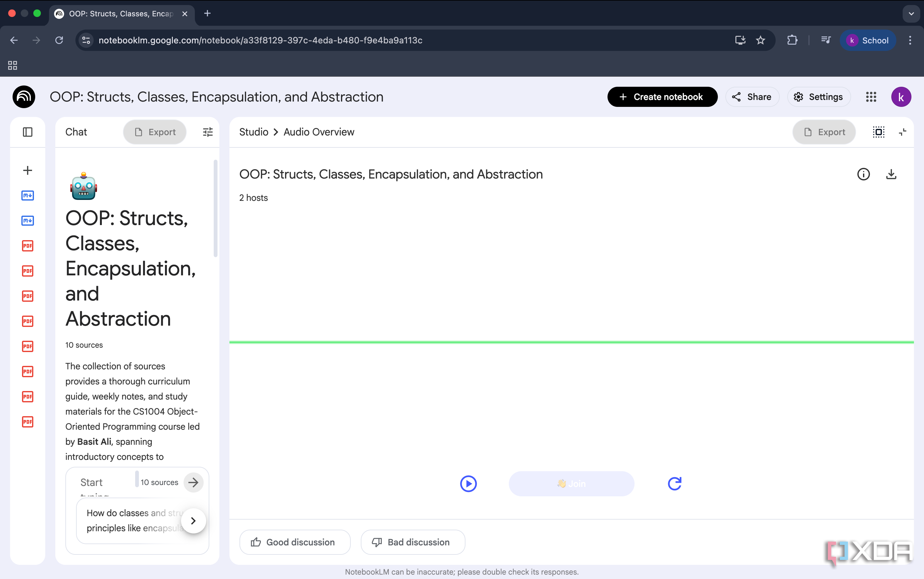The image size is (924, 579).
Task: Play the audio overview
Action: pos(468,484)
